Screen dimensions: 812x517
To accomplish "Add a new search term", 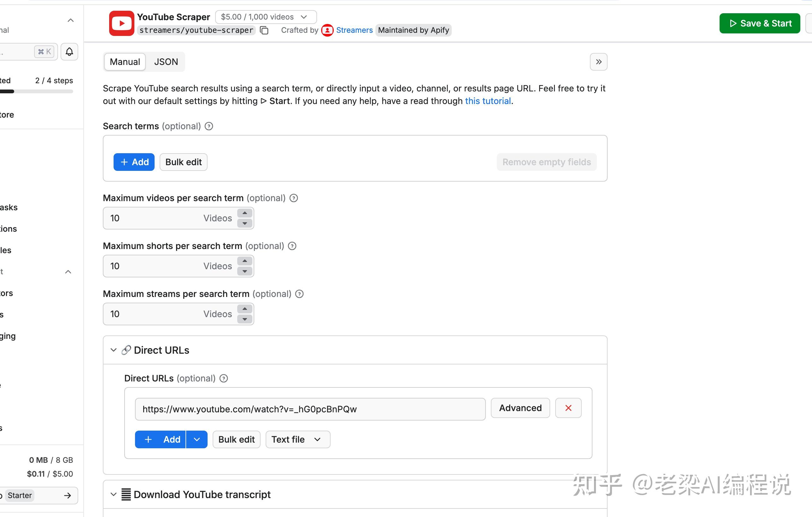I will (x=134, y=162).
